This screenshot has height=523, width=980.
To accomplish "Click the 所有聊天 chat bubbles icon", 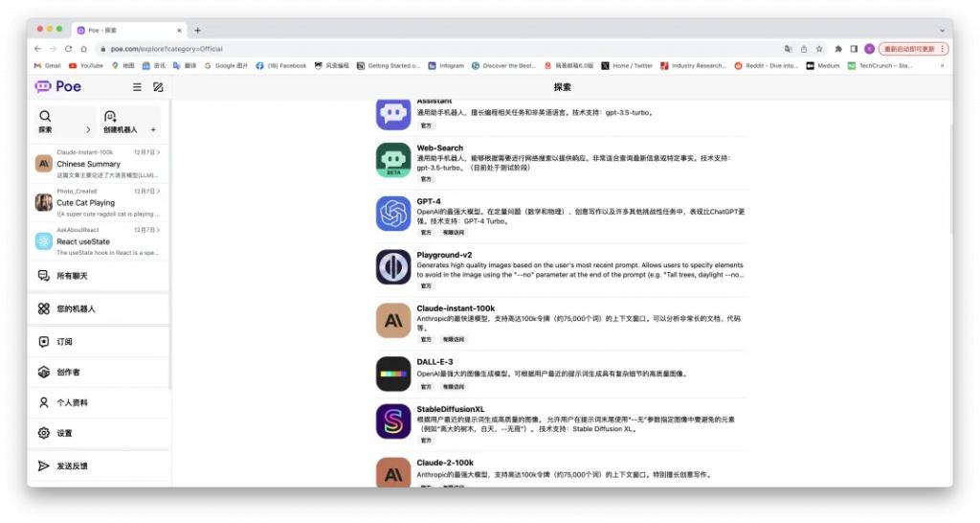I will point(44,276).
